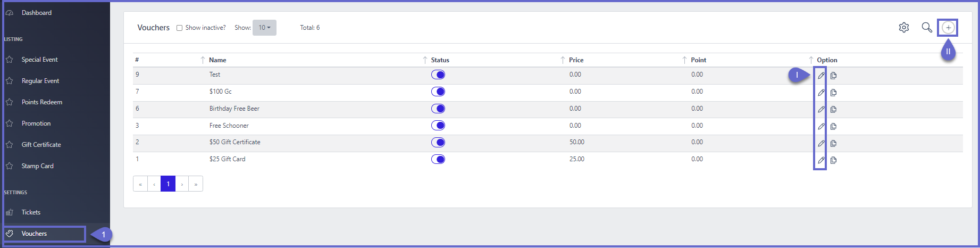Go to Gift Certificate in sidebar
The image size is (980, 248).
click(x=41, y=145)
